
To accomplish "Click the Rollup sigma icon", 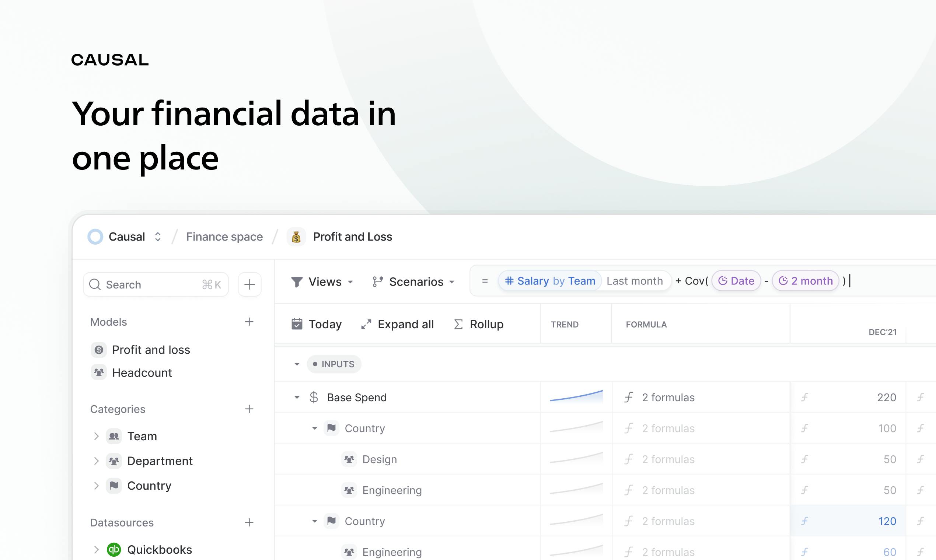I will [x=458, y=324].
